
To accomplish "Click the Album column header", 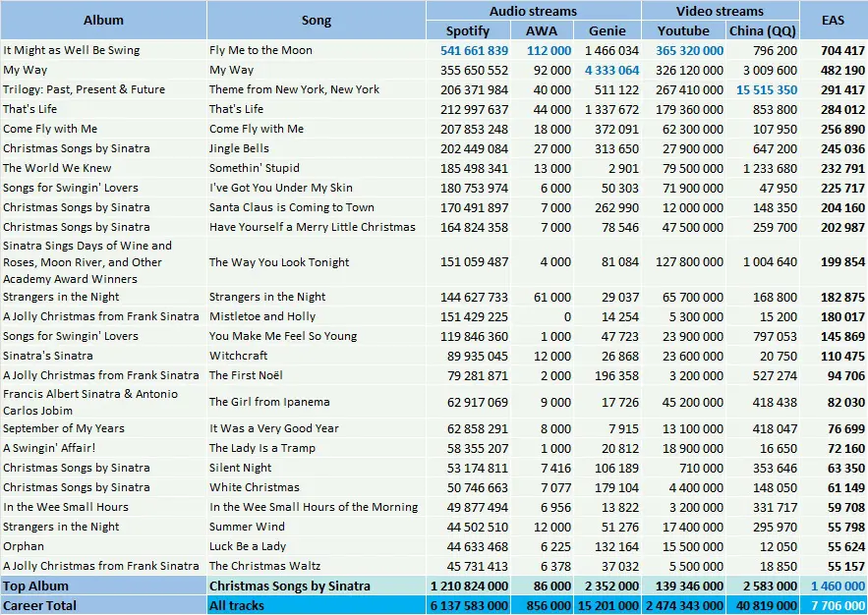I will 103,21.
